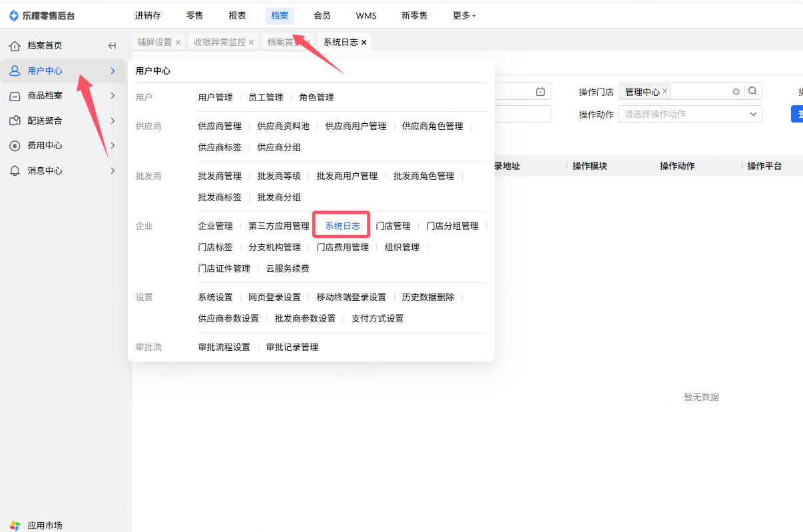Open the 进销存 top menu
Image resolution: width=803 pixels, height=532 pixels.
point(148,15)
